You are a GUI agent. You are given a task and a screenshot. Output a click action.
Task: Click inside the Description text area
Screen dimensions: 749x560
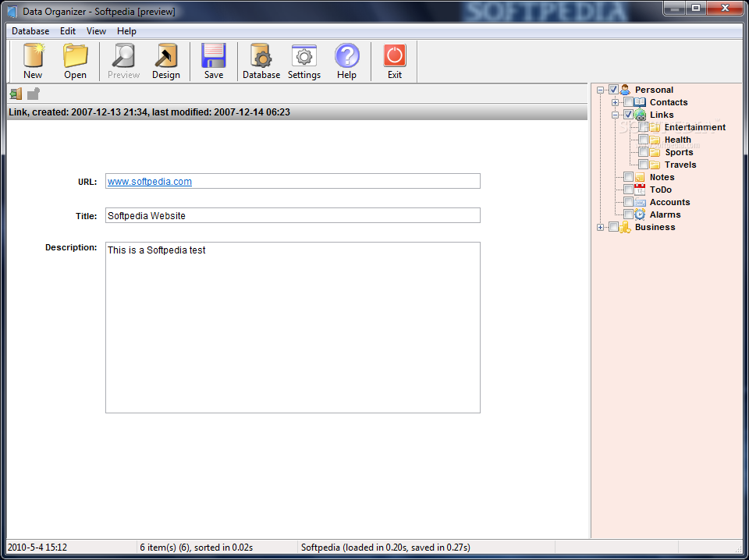293,328
